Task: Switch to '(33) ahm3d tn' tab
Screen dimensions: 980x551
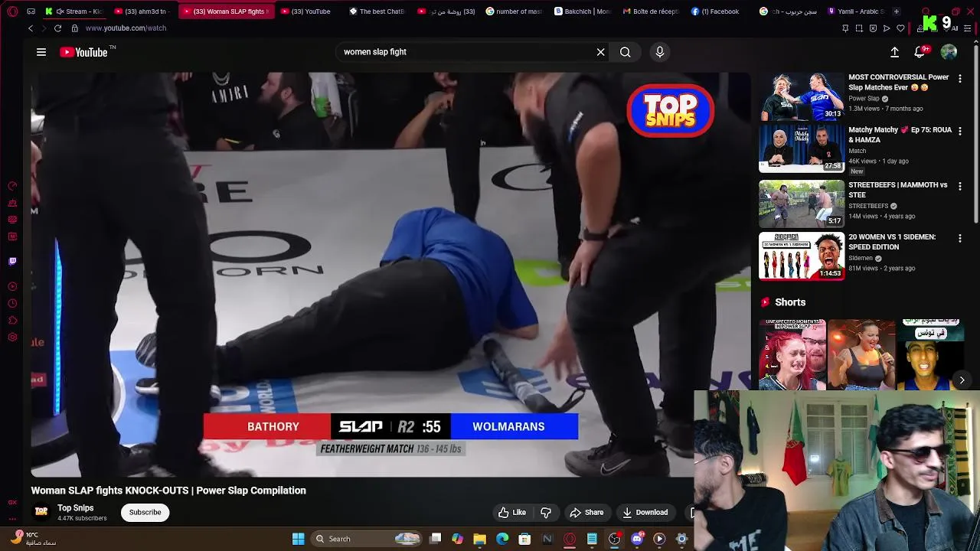Action: tap(144, 11)
